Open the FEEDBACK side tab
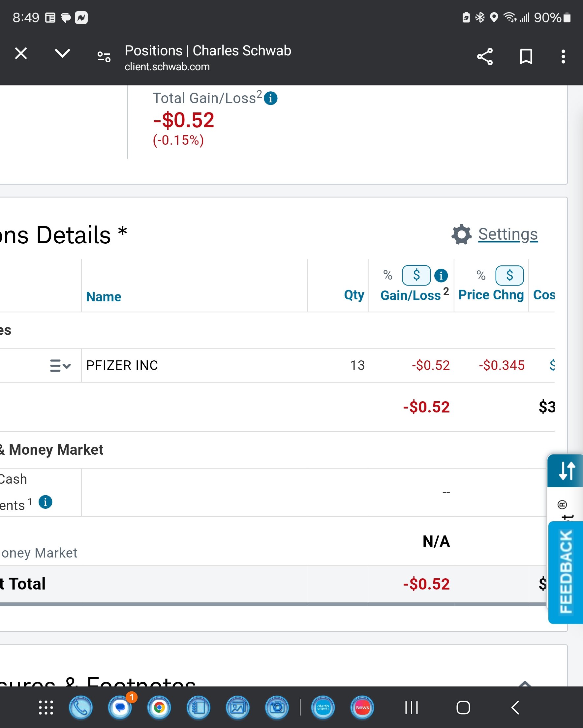 (566, 572)
